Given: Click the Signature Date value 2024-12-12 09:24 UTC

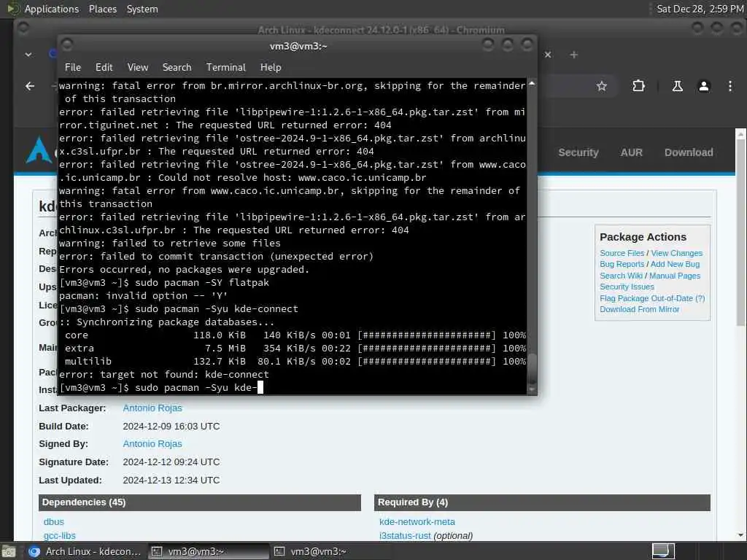Looking at the screenshot, I should coord(171,462).
